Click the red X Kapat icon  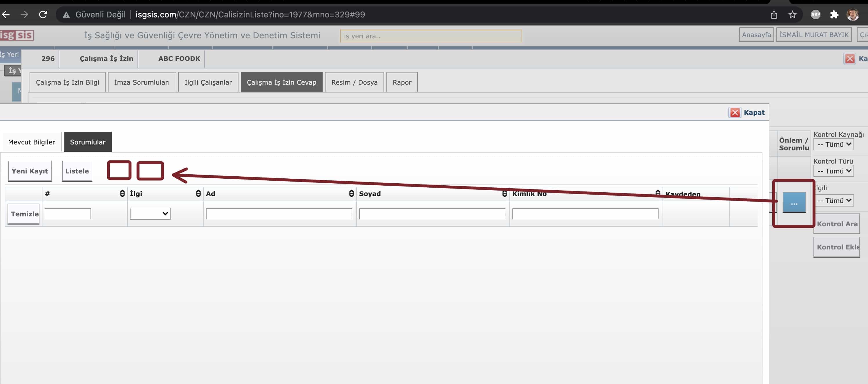click(735, 113)
